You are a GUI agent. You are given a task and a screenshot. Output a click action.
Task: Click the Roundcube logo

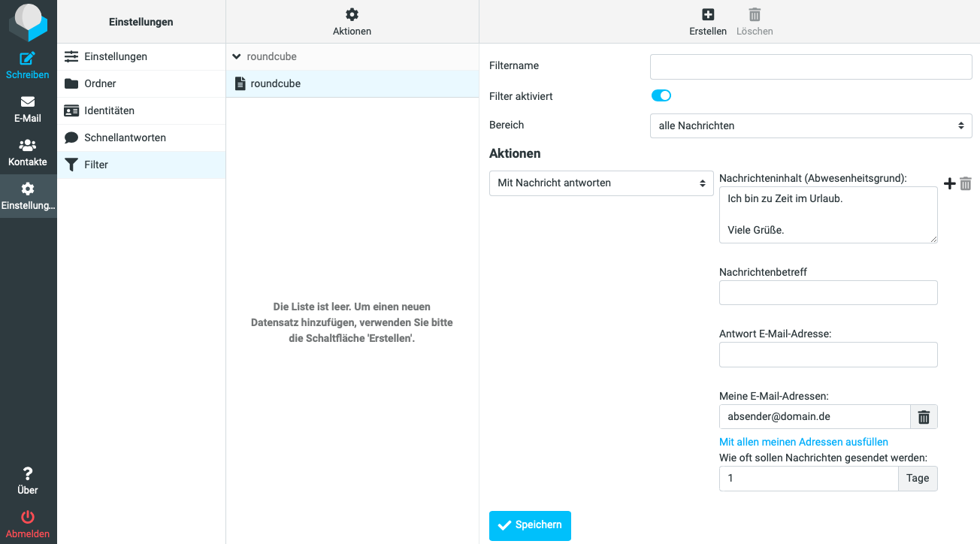[x=28, y=22]
